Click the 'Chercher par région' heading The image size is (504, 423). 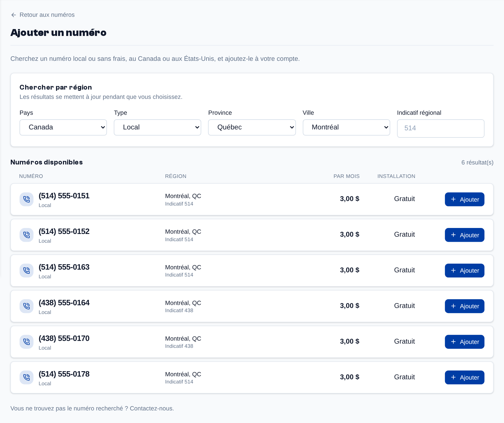[56, 87]
